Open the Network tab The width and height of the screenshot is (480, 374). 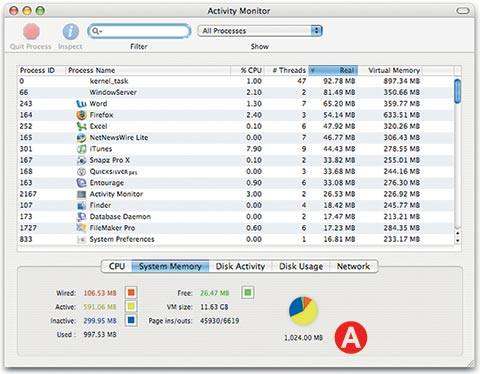(x=353, y=266)
